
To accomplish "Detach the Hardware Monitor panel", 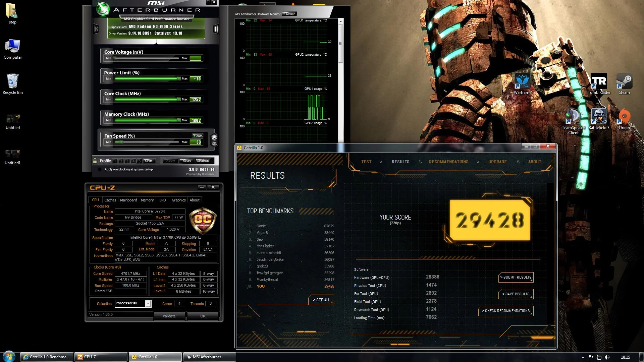I will (x=289, y=14).
